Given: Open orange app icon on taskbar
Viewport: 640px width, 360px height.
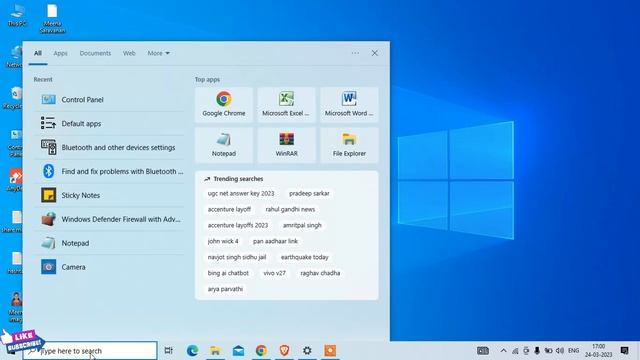Looking at the screenshot, I should pos(330,350).
